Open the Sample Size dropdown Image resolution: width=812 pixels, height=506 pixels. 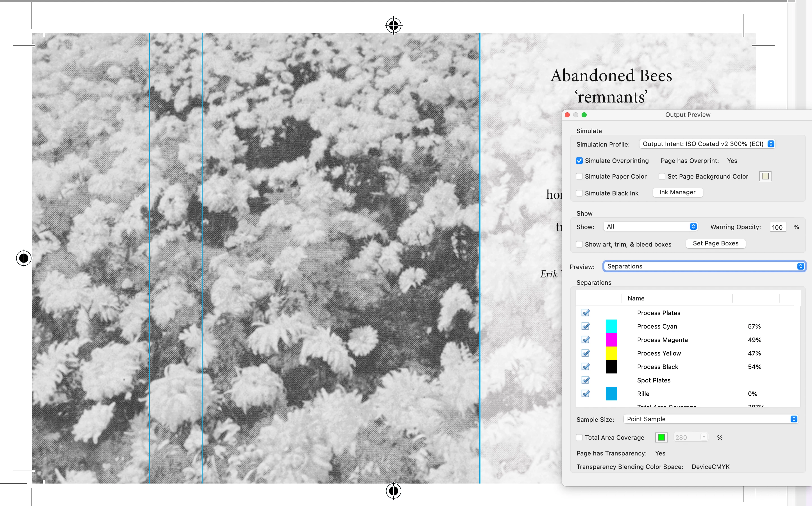coord(711,419)
